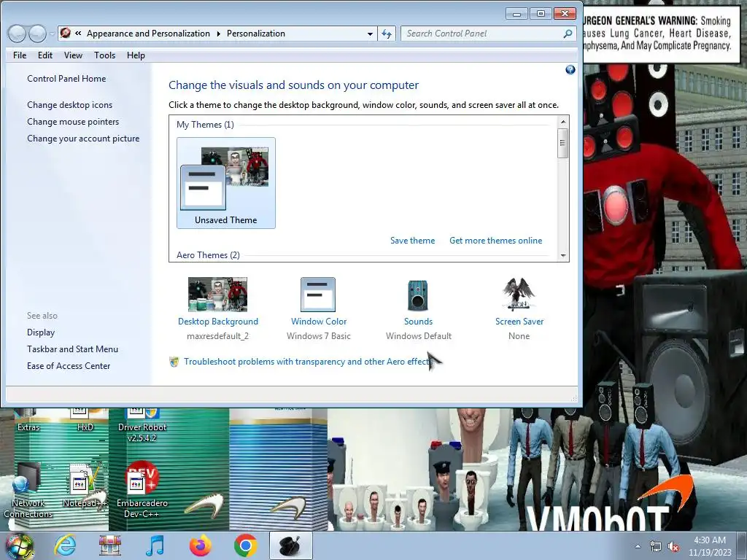Click the Personalization breadcrumb segment
This screenshot has height=560, width=747.
point(256,34)
